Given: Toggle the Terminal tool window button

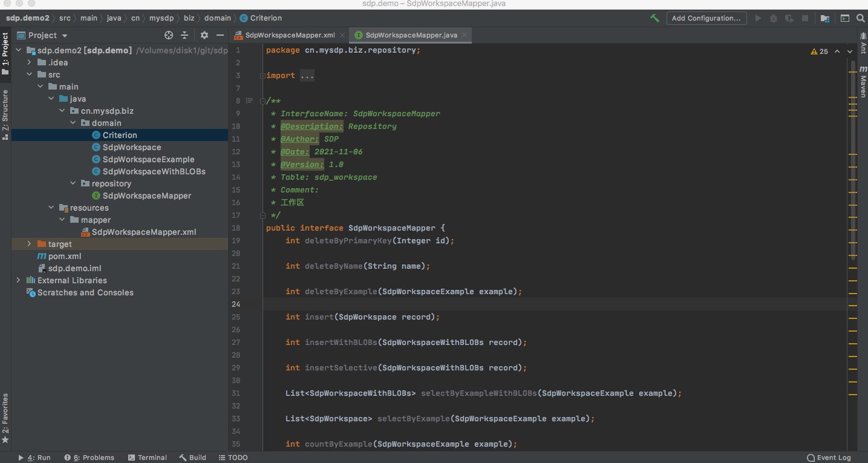Looking at the screenshot, I should (x=147, y=458).
